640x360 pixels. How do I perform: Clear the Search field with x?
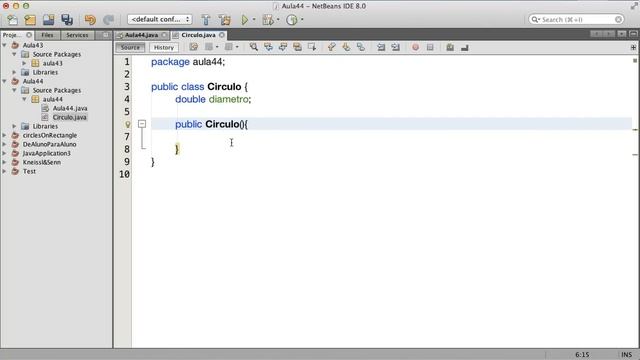tap(618, 19)
